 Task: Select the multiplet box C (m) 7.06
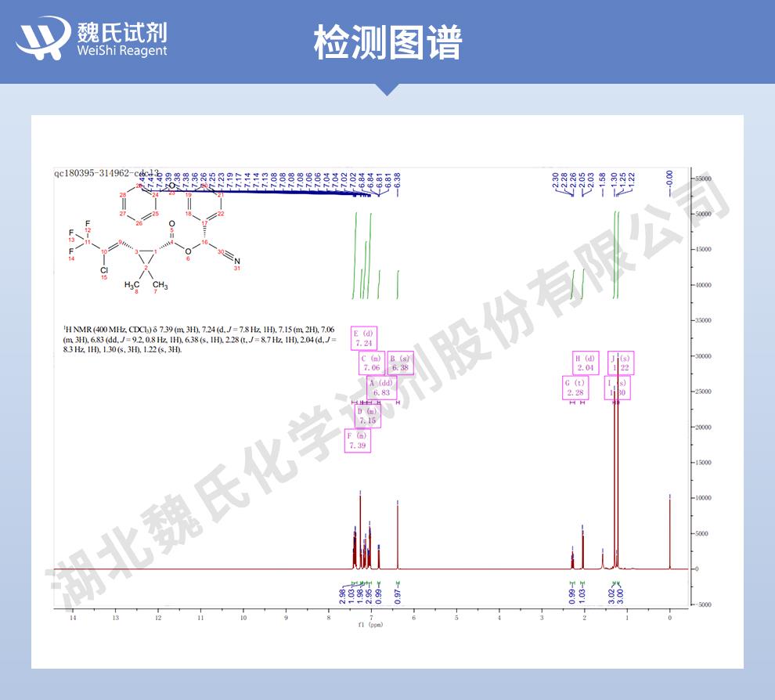point(370,363)
